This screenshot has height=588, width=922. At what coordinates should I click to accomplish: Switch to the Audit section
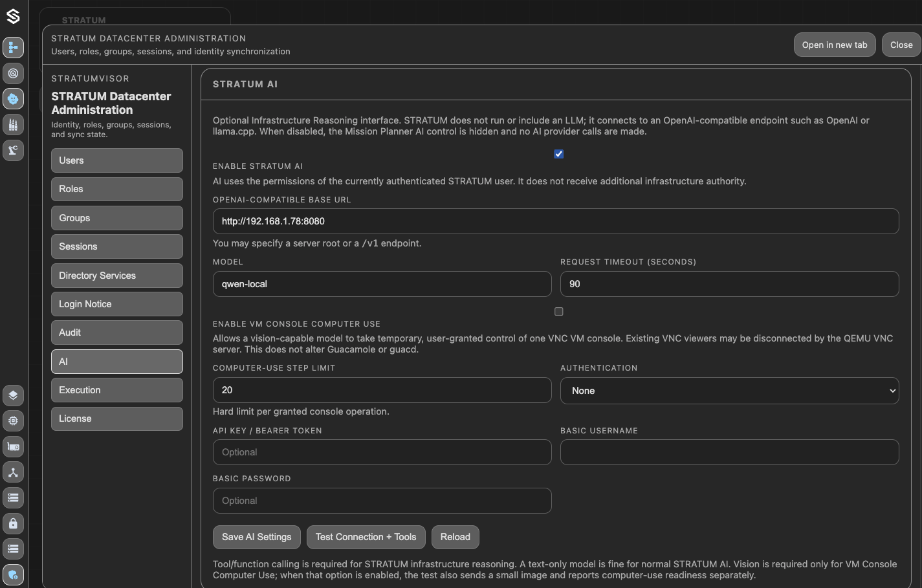[117, 332]
